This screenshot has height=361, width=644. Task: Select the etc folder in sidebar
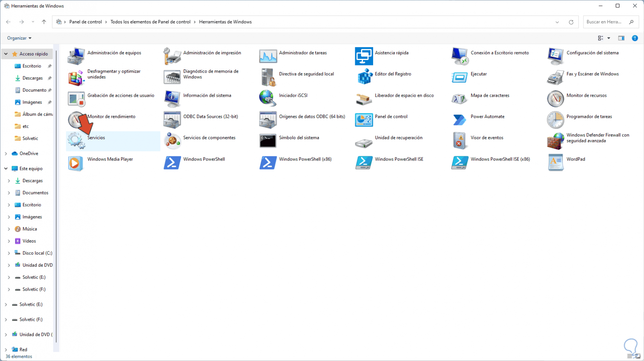(25, 126)
